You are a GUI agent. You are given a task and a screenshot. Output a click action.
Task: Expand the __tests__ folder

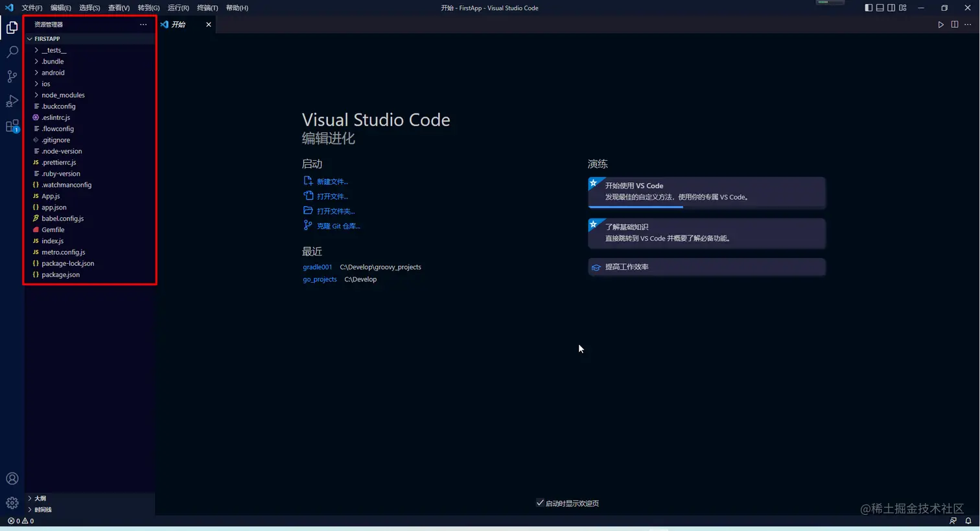coord(90,50)
